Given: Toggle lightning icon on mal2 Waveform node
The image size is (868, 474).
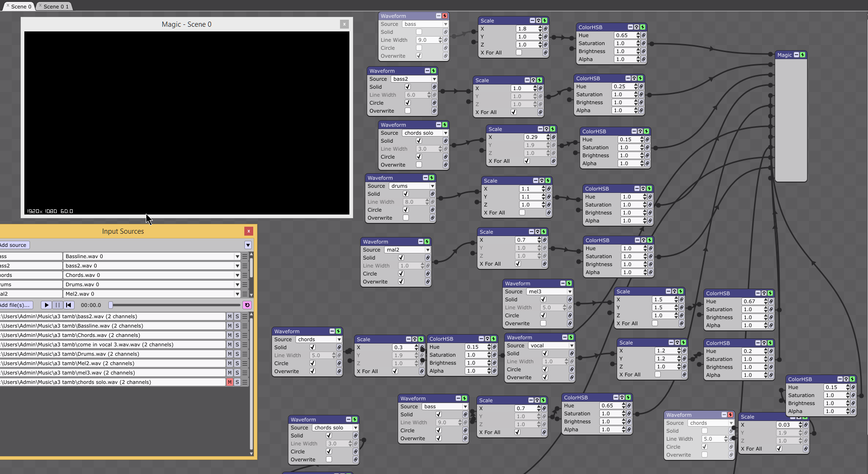Looking at the screenshot, I should point(427,242).
